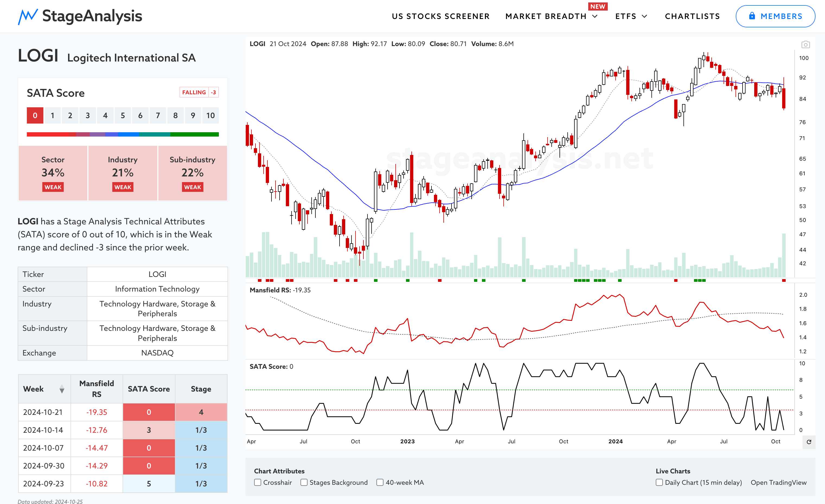This screenshot has height=504, width=825.
Task: Click SATA score box number 10
Action: [x=210, y=115]
